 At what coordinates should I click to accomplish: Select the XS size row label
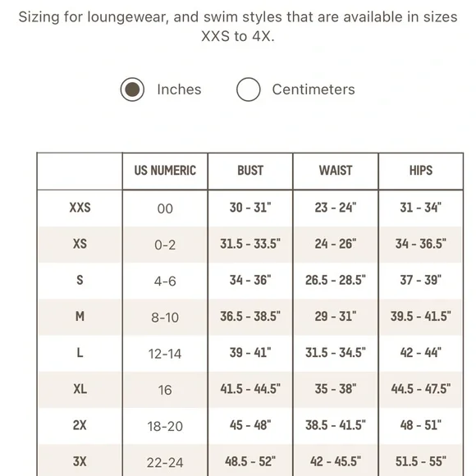(x=80, y=244)
